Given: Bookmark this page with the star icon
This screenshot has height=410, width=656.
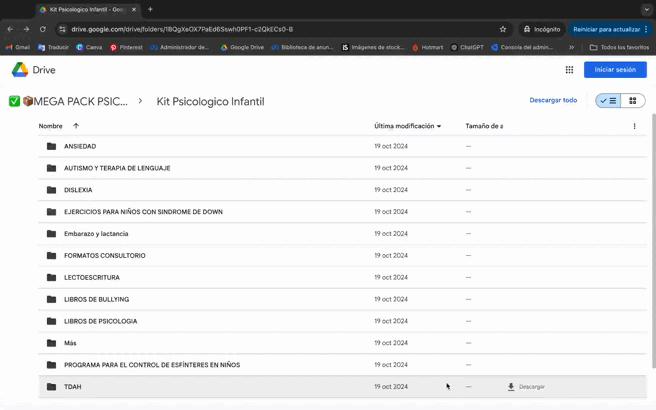Looking at the screenshot, I should [503, 29].
